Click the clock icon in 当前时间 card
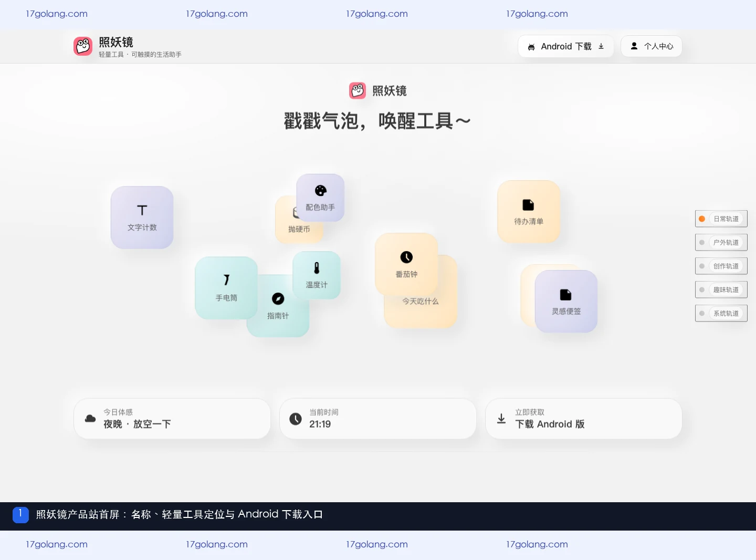Screen dimensions: 756x560 pyautogui.click(x=296, y=419)
